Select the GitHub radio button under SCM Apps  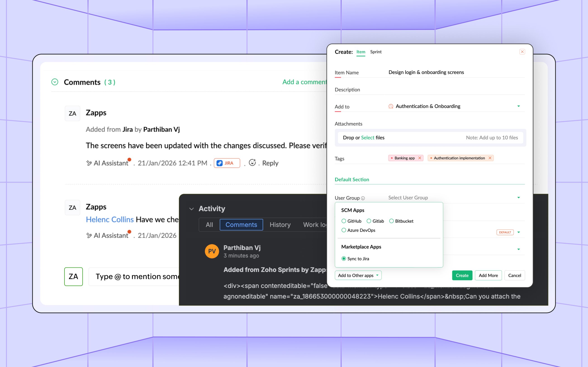click(344, 221)
